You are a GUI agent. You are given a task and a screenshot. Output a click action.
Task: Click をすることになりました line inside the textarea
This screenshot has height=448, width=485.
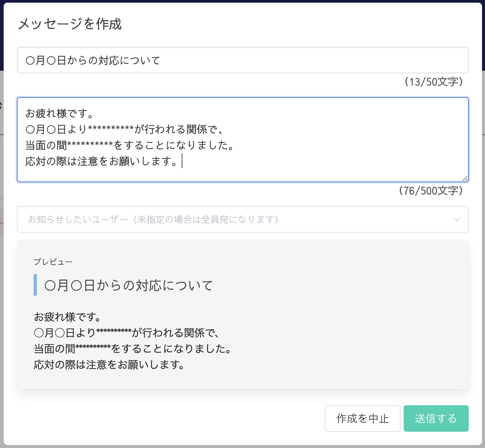[x=130, y=145]
